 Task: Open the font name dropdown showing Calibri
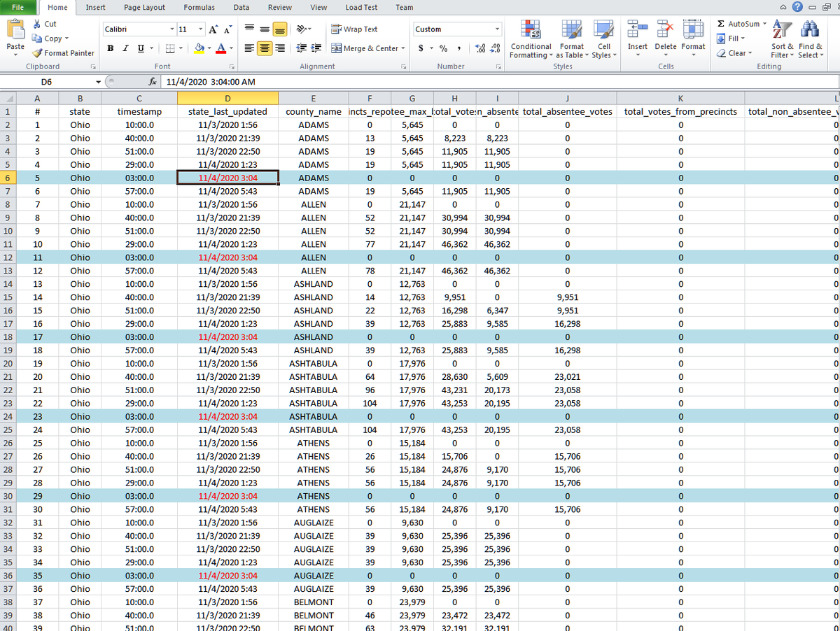tap(172, 29)
